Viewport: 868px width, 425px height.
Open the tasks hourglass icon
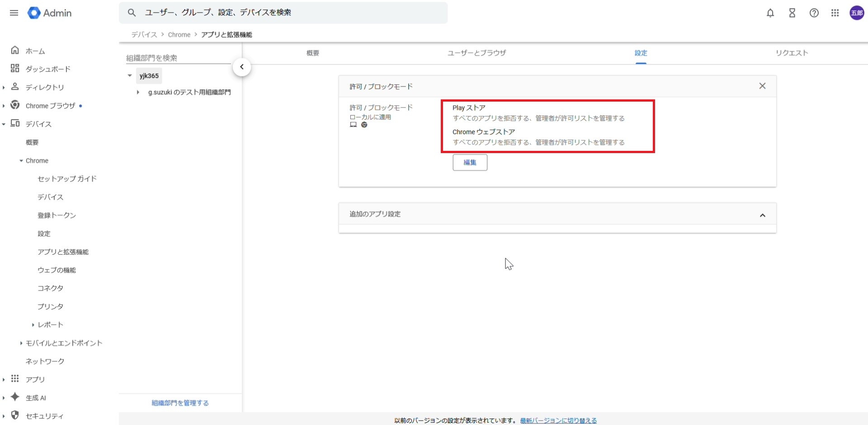[x=792, y=13]
